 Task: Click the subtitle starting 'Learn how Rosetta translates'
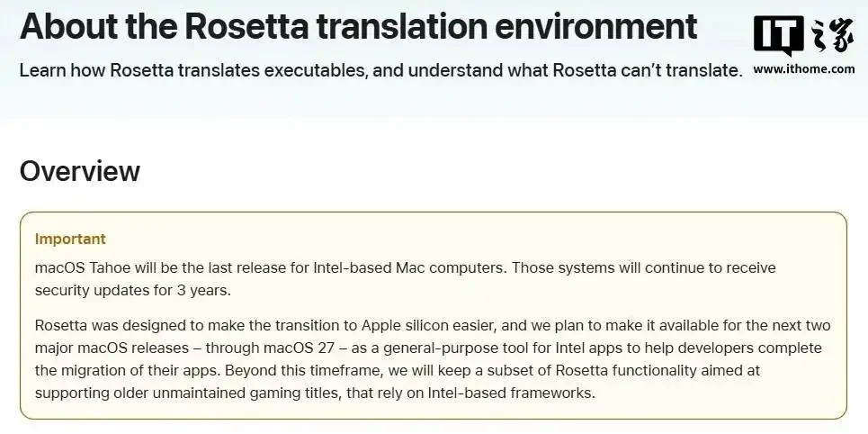tap(380, 69)
